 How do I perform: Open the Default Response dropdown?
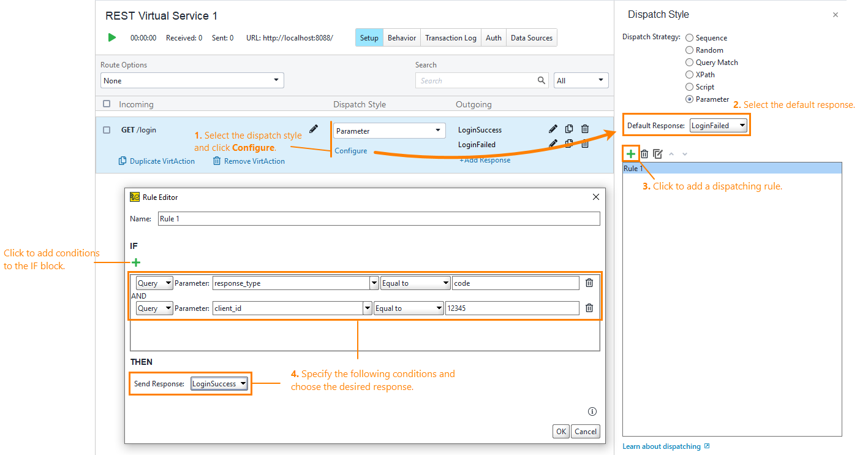719,125
